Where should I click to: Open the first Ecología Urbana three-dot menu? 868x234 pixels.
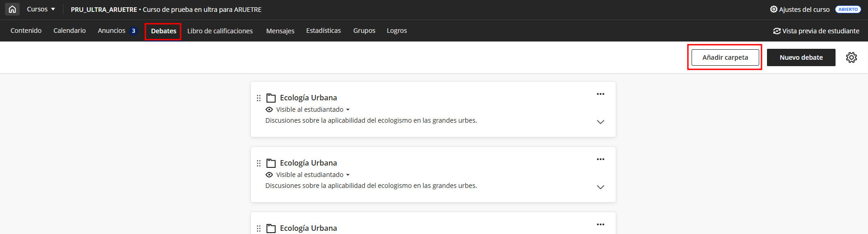click(600, 94)
